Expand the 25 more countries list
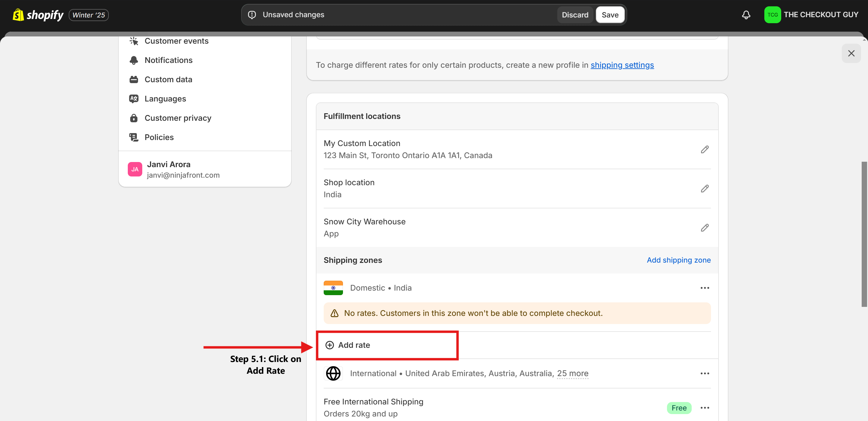The image size is (868, 421). [x=573, y=373]
